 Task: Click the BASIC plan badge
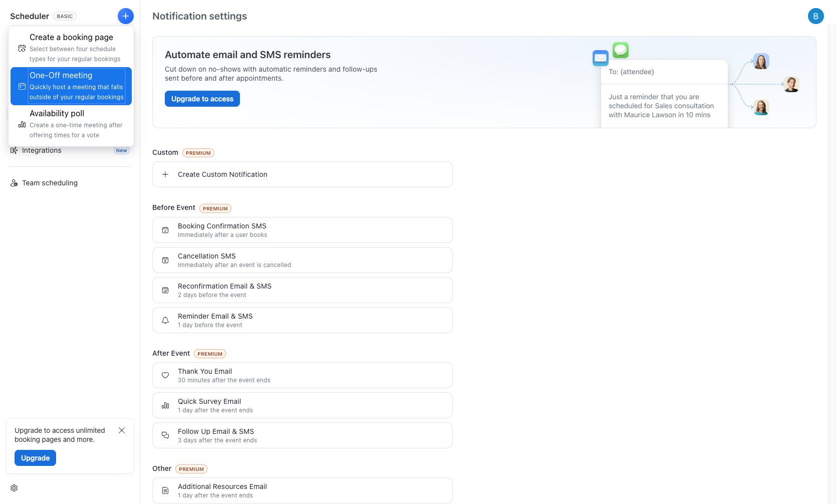coord(65,16)
